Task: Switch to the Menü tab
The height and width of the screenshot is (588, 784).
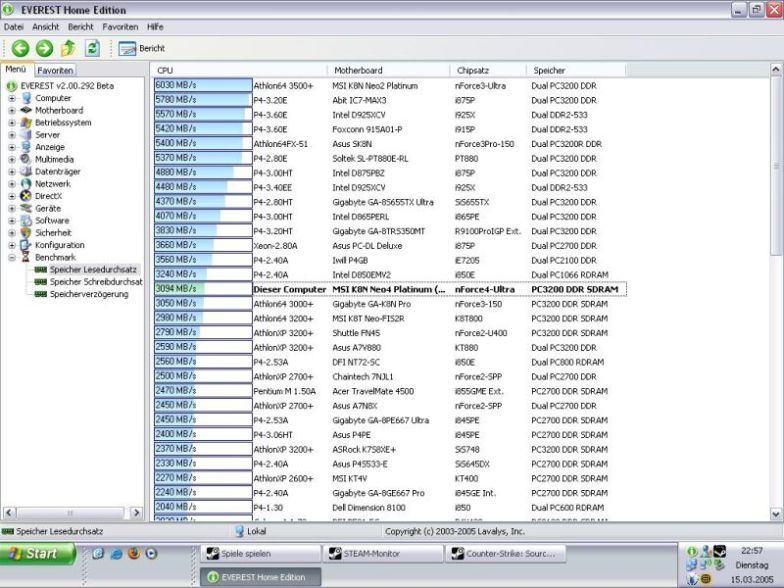Action: (16, 70)
